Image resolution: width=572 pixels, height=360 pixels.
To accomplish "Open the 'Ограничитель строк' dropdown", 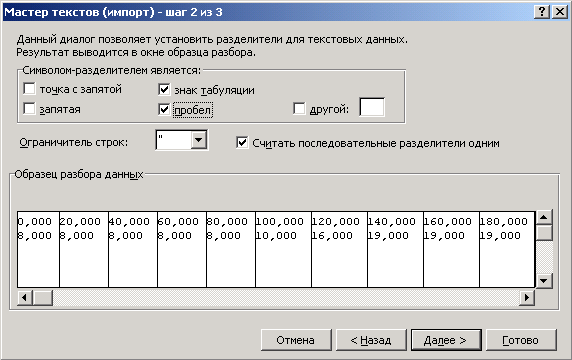I will (x=199, y=140).
